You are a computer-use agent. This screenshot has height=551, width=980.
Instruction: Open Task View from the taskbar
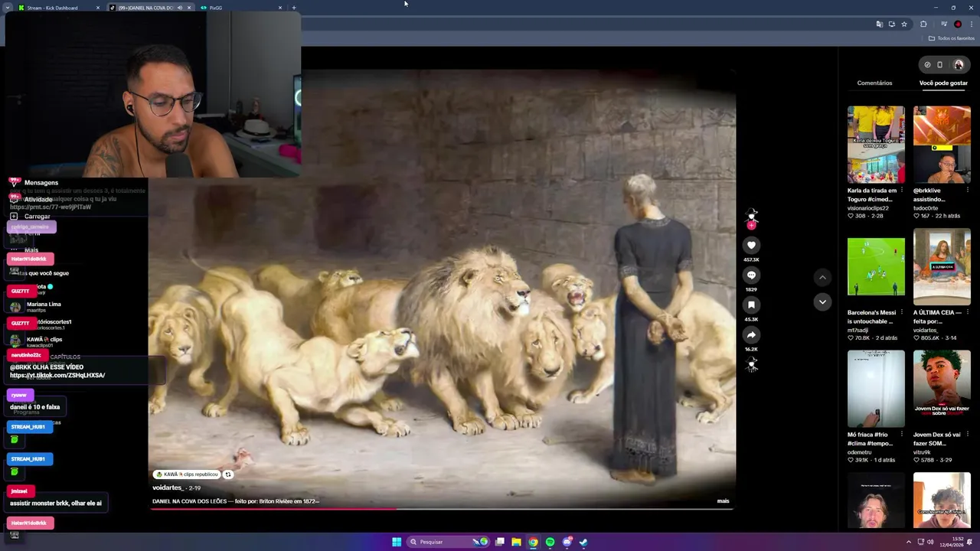[499, 542]
